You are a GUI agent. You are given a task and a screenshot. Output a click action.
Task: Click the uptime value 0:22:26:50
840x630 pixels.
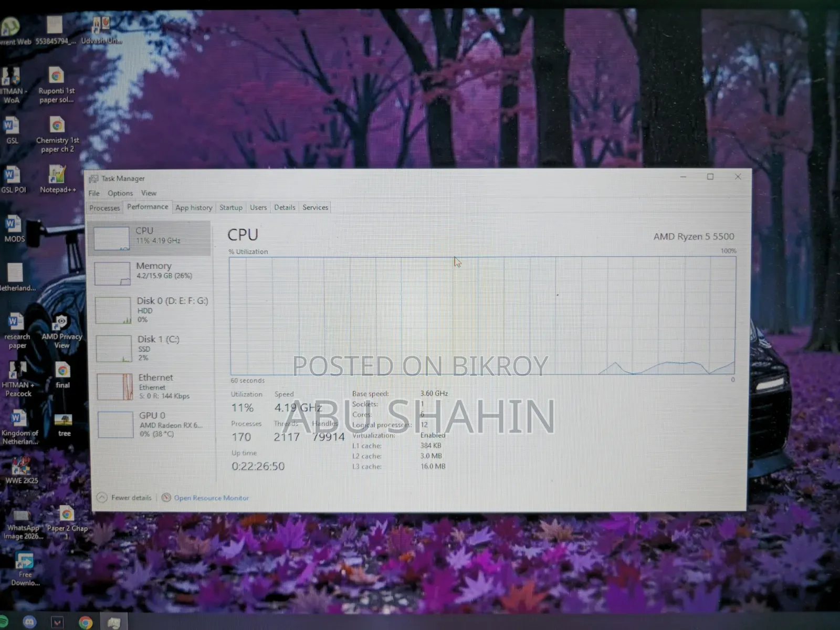point(258,466)
